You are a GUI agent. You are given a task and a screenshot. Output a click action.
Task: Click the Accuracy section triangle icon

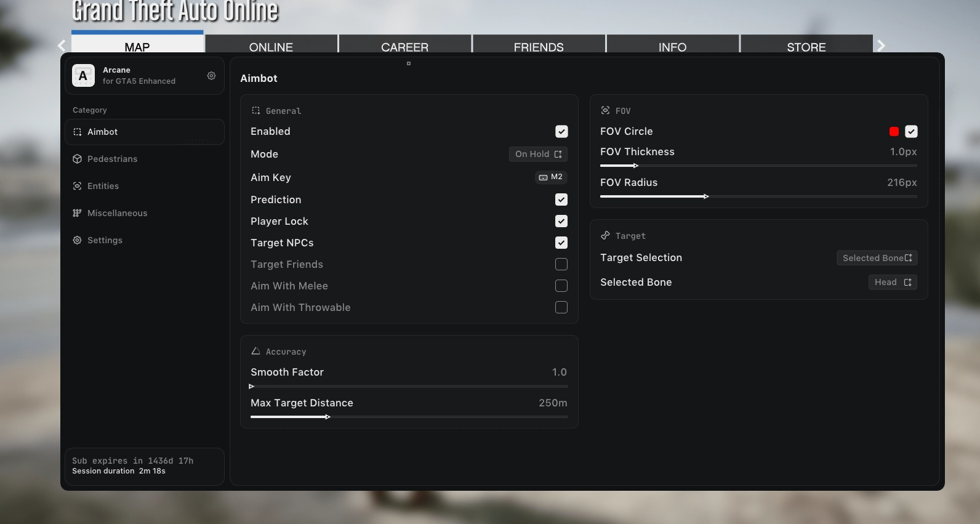(x=255, y=351)
